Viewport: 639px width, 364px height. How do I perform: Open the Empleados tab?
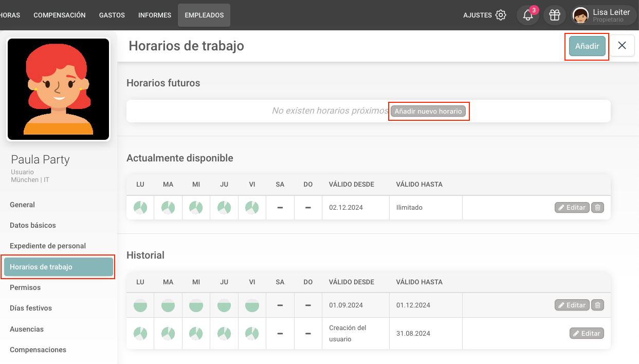pos(204,15)
